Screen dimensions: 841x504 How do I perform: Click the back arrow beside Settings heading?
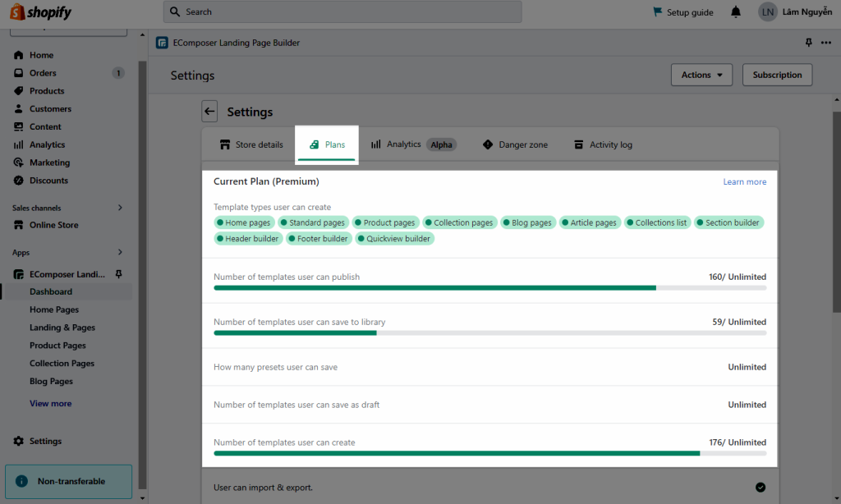click(209, 112)
